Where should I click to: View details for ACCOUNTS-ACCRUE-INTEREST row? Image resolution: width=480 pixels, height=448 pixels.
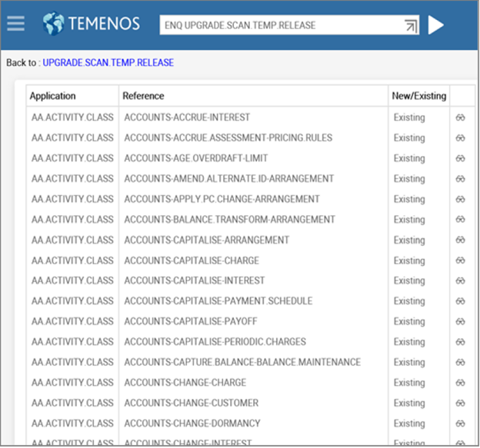point(461,118)
